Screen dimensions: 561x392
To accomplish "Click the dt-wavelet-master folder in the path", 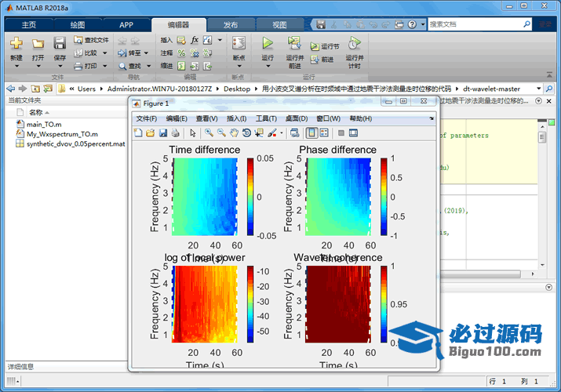I will 492,89.
